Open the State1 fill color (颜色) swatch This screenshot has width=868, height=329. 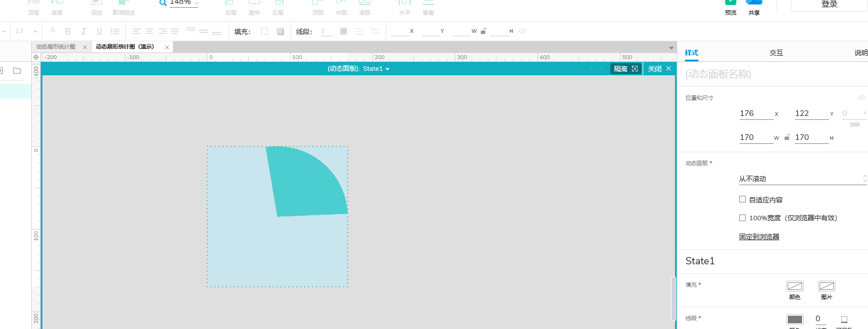pyautogui.click(x=795, y=286)
